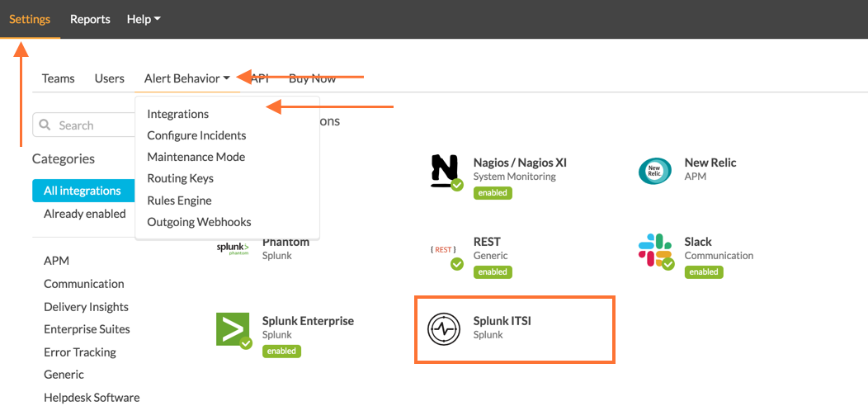Image resolution: width=868 pixels, height=406 pixels.
Task: Click the Nagios logo icon
Action: tap(446, 172)
